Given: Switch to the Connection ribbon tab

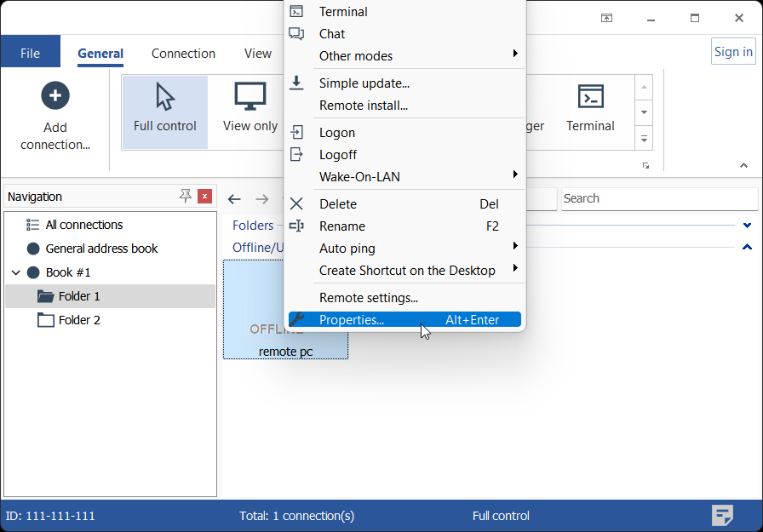Looking at the screenshot, I should (x=183, y=54).
